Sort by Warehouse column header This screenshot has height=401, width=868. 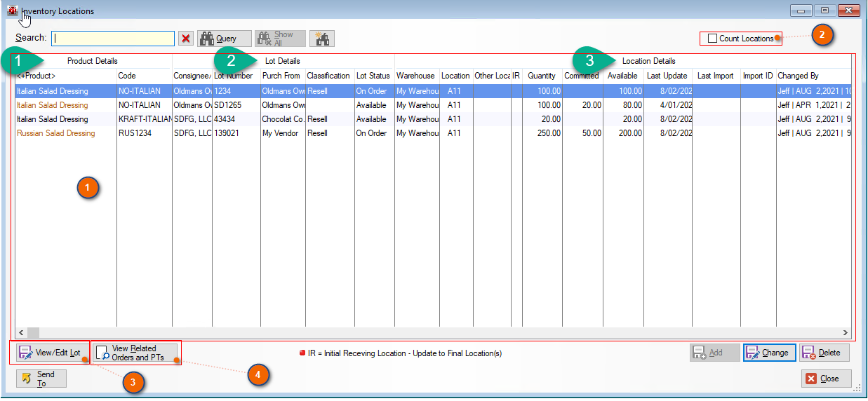click(x=418, y=76)
